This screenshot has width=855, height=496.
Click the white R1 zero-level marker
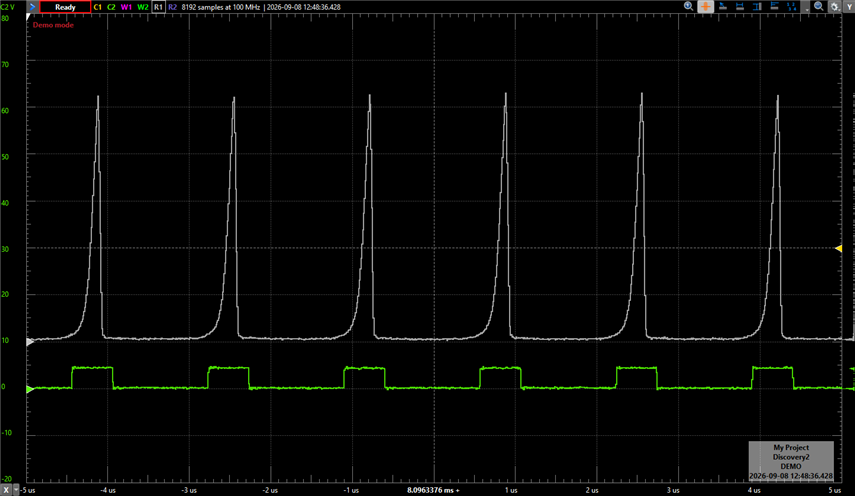(x=31, y=342)
